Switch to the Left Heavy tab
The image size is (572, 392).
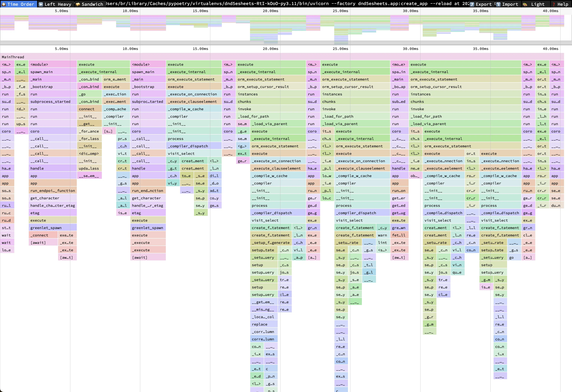pyautogui.click(x=58, y=4)
